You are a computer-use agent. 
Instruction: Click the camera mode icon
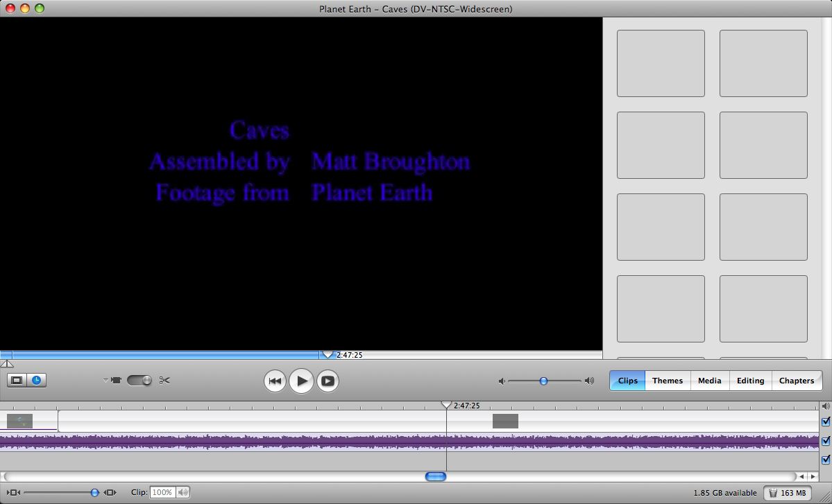coord(116,380)
